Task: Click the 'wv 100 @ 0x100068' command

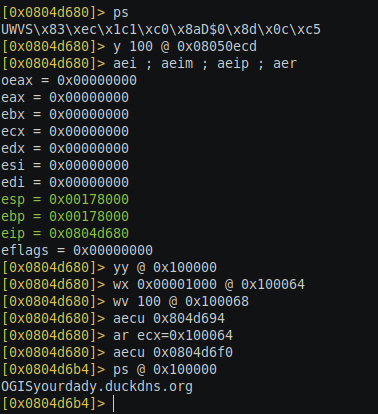Action: click(181, 301)
